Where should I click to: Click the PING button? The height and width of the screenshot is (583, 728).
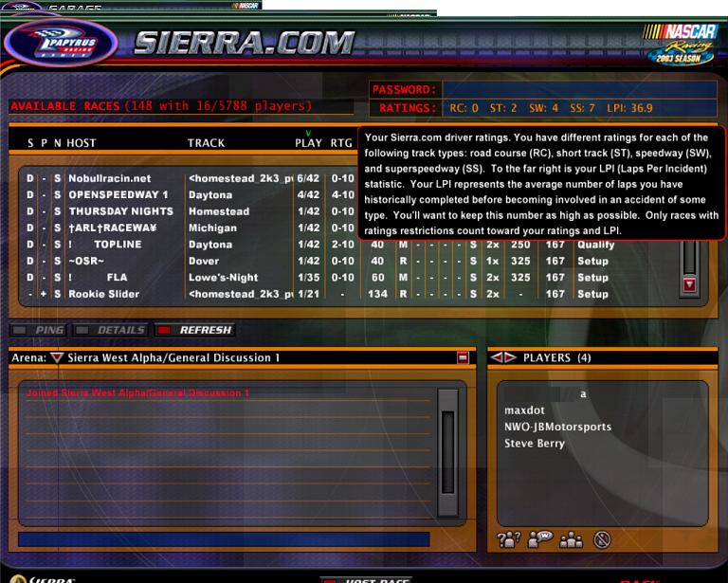pyautogui.click(x=39, y=330)
